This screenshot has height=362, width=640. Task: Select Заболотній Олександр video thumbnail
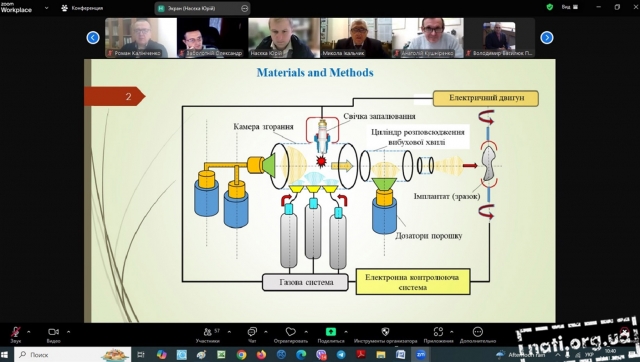(212, 38)
